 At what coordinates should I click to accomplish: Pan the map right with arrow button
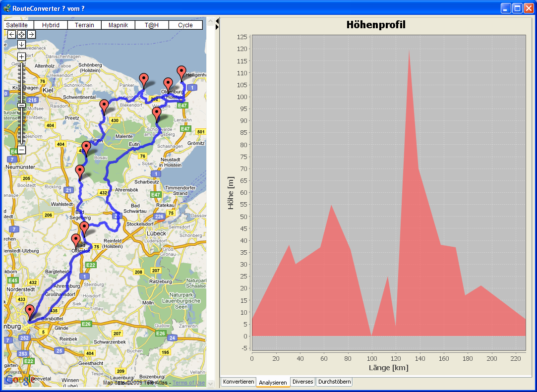31,34
